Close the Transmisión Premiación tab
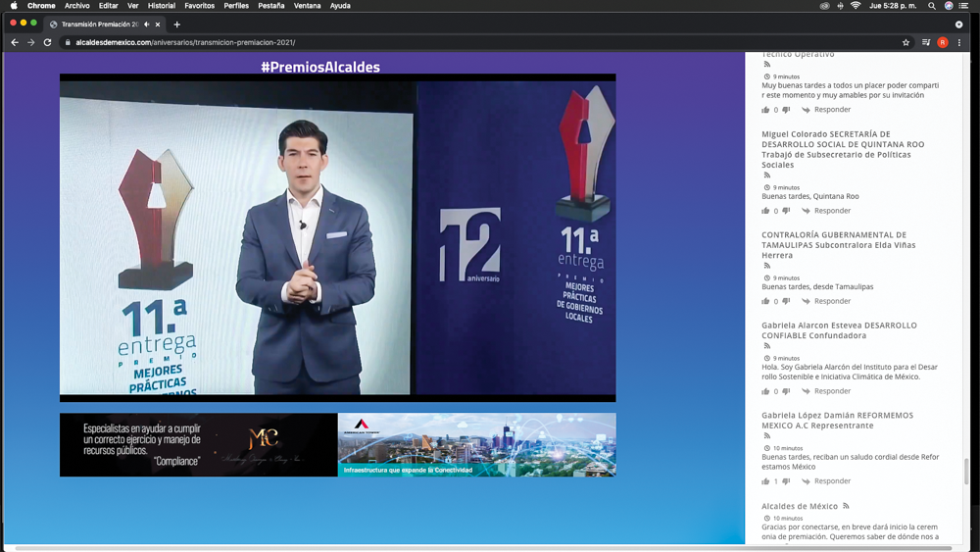The height and width of the screenshot is (552, 980). pos(158,25)
